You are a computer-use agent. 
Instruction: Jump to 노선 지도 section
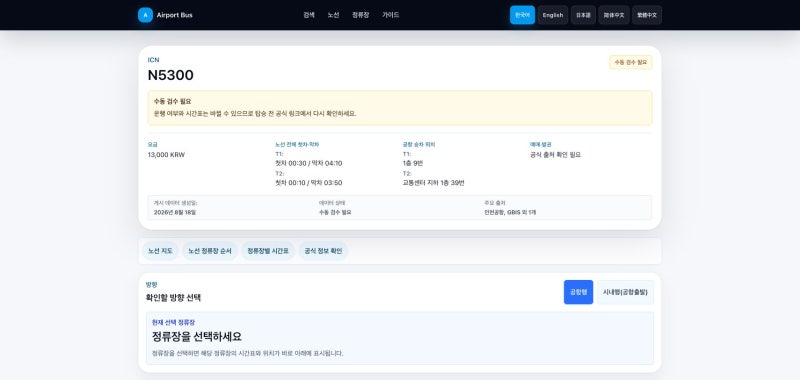point(160,251)
